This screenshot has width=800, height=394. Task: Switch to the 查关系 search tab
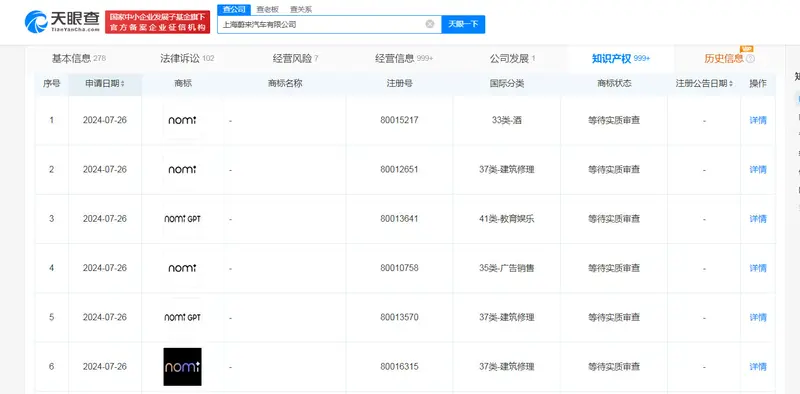301,9
